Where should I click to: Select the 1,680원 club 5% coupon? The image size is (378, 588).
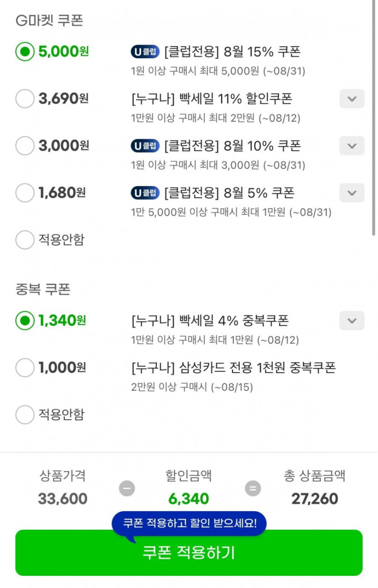24,193
